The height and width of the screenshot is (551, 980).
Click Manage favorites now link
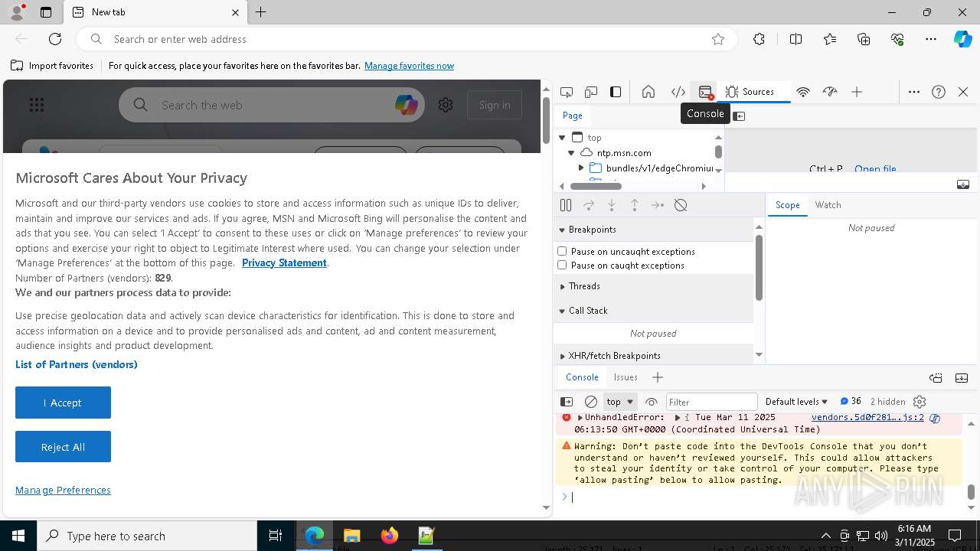[x=409, y=66]
